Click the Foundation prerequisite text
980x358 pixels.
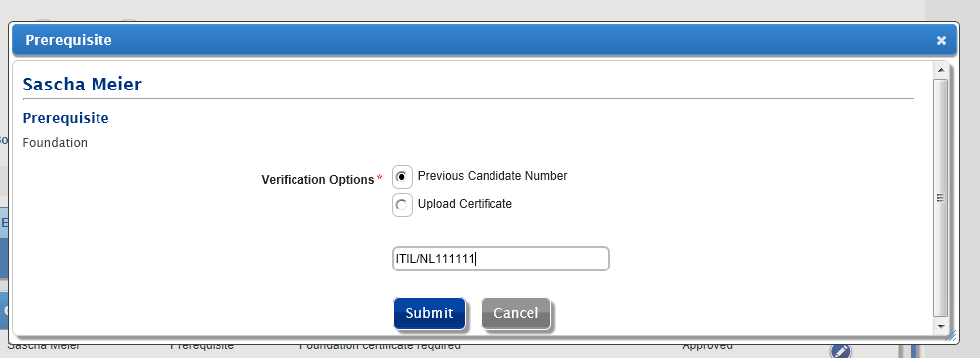click(55, 143)
